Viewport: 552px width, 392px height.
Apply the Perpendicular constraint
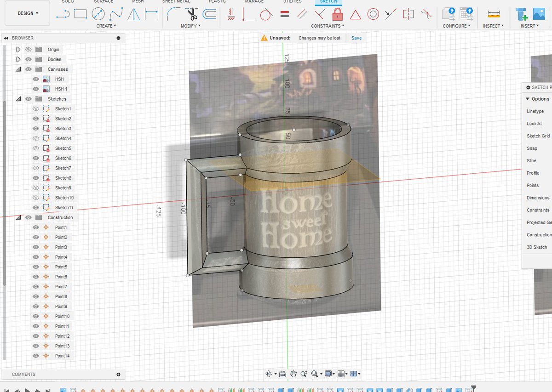pyautogui.click(x=320, y=14)
